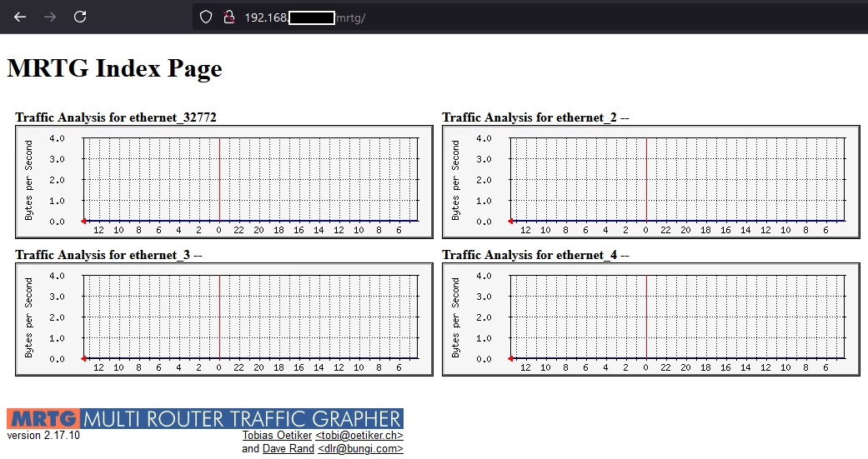
Task: Click the tobi@oetiker.ch email link
Action: 359,436
